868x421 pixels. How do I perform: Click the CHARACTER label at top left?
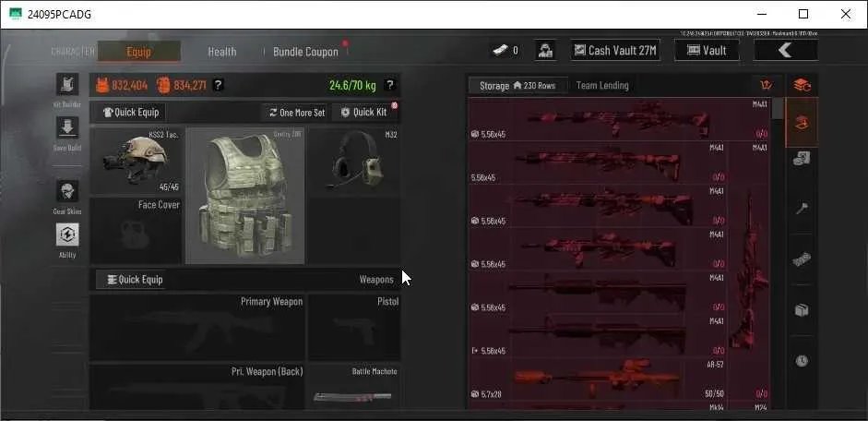click(73, 52)
